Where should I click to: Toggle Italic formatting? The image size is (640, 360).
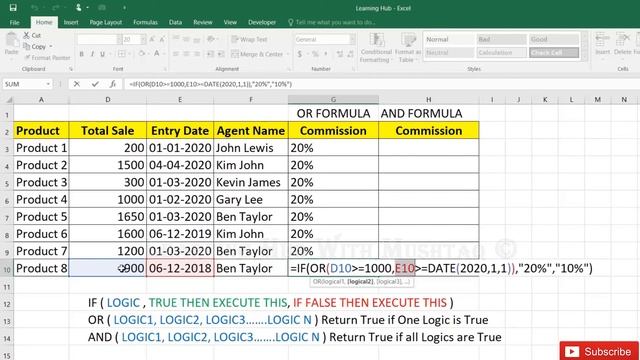click(x=92, y=54)
